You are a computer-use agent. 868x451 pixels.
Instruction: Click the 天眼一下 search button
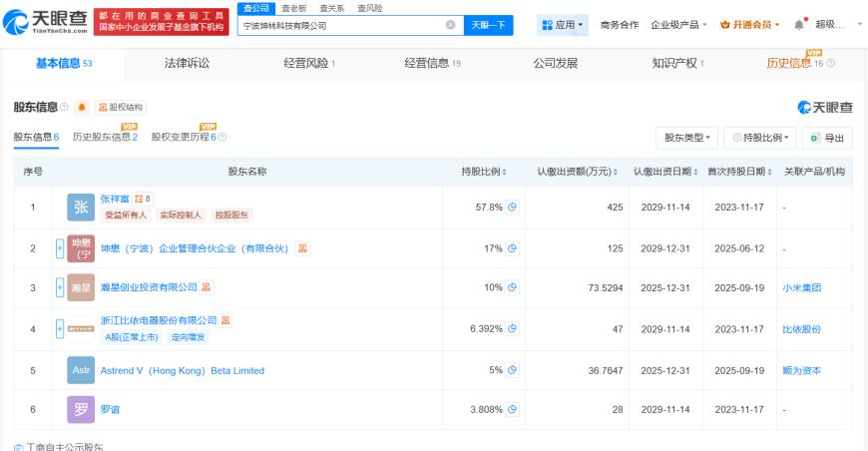point(488,25)
